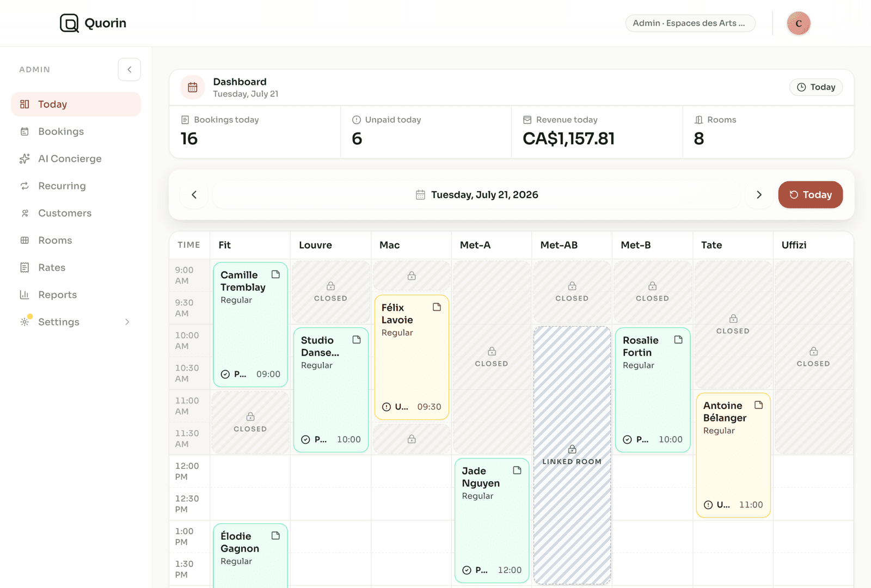The width and height of the screenshot is (871, 588).
Task: Click the Rooms grid icon in sidebar
Action: click(x=24, y=240)
